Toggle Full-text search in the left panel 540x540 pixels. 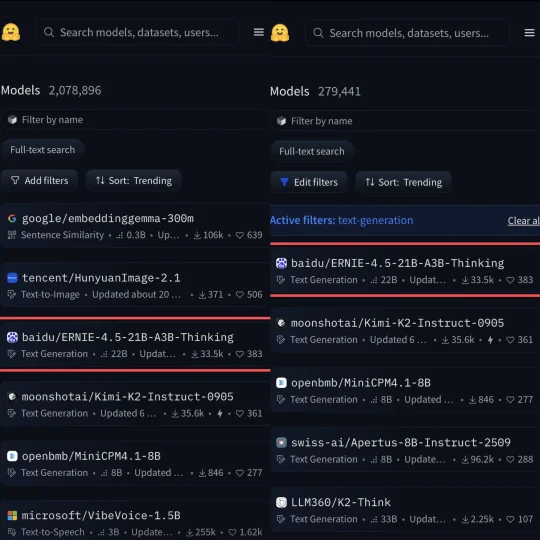click(42, 150)
